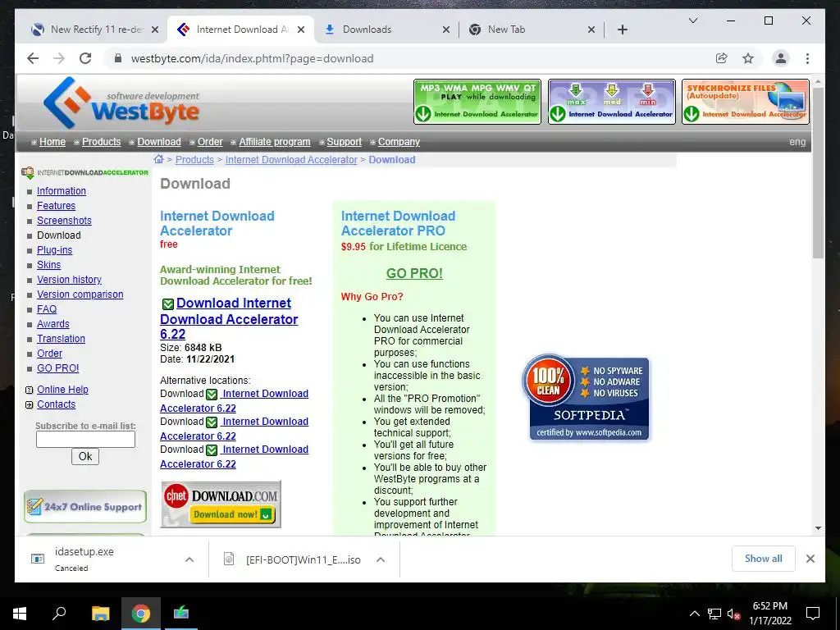840x630 pixels.
Task: Bookmark this page with the star icon
Action: pyautogui.click(x=748, y=58)
